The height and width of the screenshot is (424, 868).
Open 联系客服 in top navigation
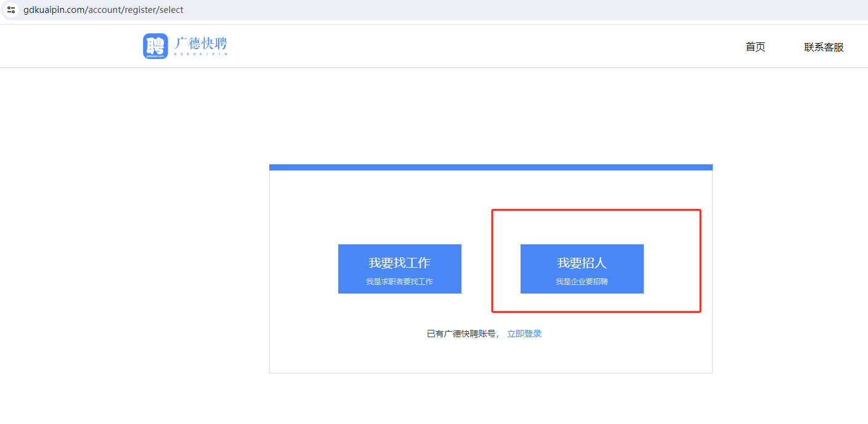[x=824, y=47]
